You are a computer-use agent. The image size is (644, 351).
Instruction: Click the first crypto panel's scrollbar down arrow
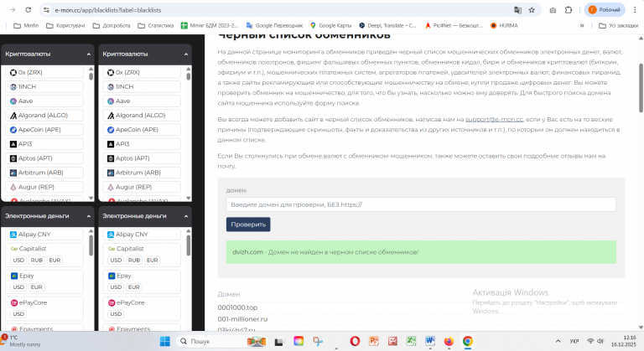click(x=91, y=199)
